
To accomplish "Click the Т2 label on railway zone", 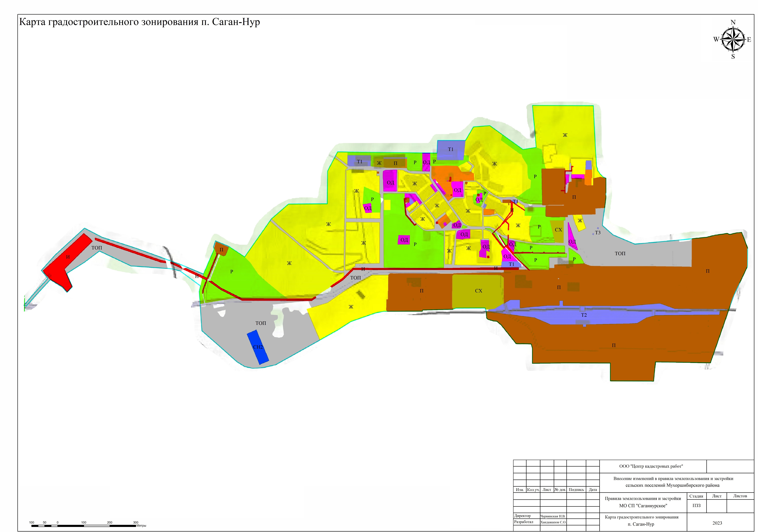I will point(584,315).
